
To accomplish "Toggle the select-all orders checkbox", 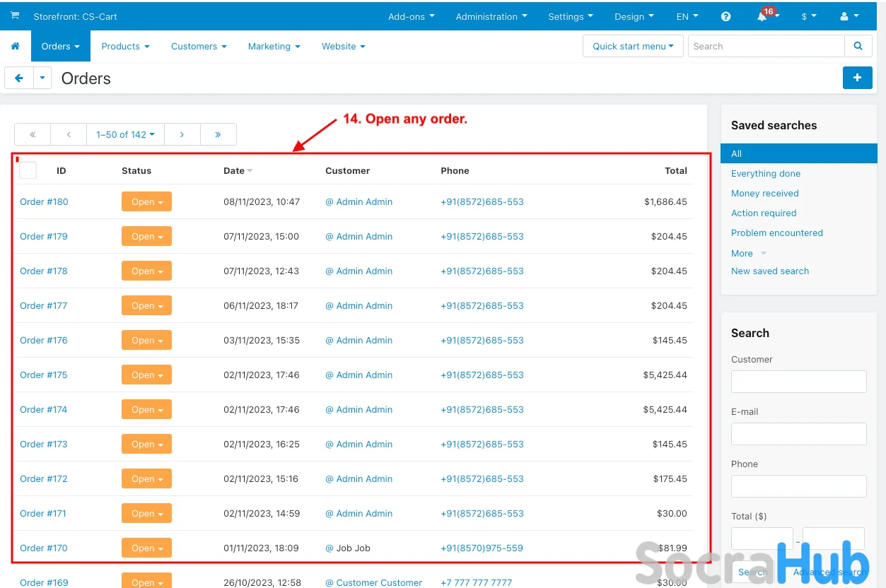I will (x=28, y=170).
